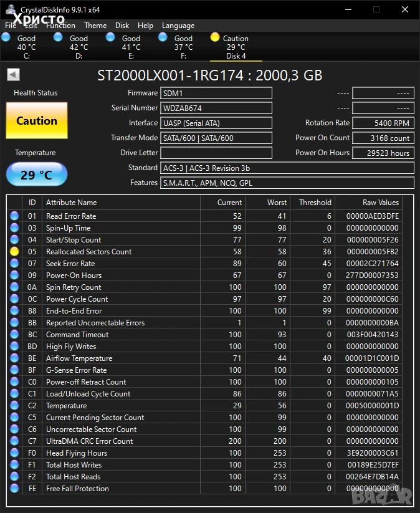Click the CrystalDiskInfo app icon in title bar
Screen dimensions: 420x513
click(x=11, y=9)
